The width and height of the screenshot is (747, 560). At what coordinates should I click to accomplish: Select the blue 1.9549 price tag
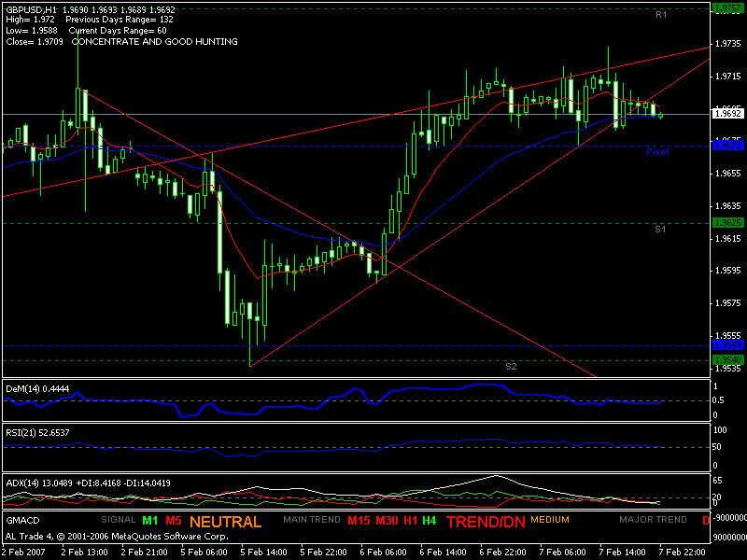point(728,344)
